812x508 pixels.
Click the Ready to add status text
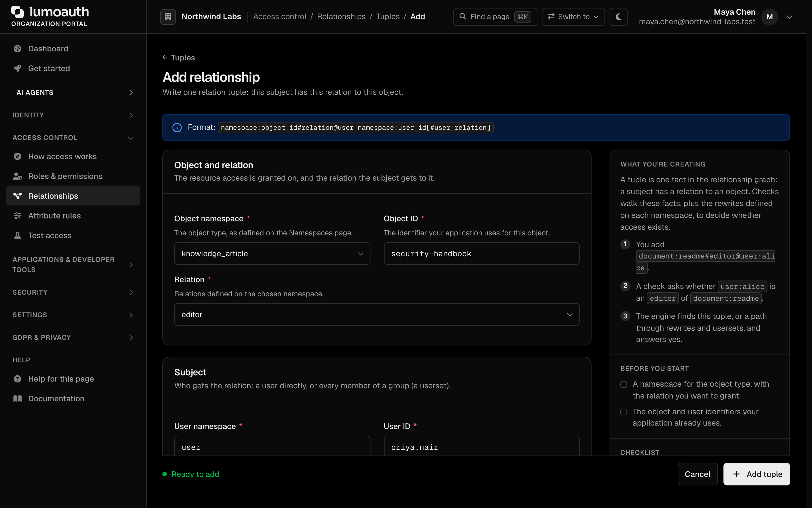point(195,474)
